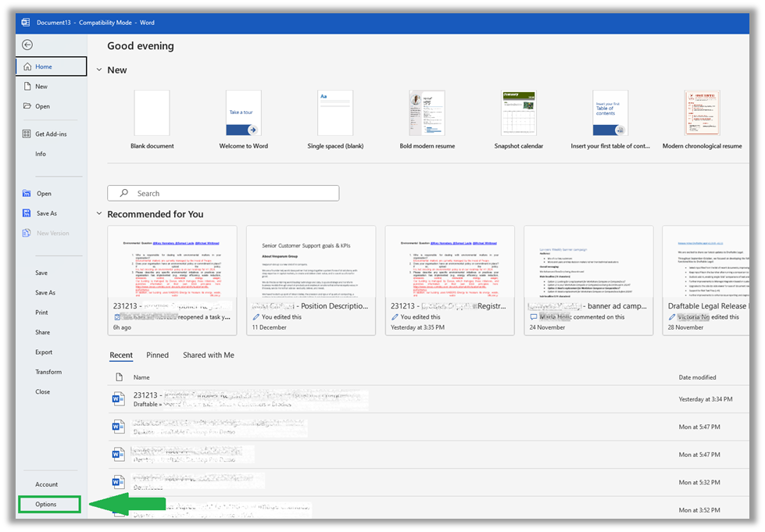Collapse the New templates section chevron
This screenshot has height=532, width=765.
coord(99,70)
